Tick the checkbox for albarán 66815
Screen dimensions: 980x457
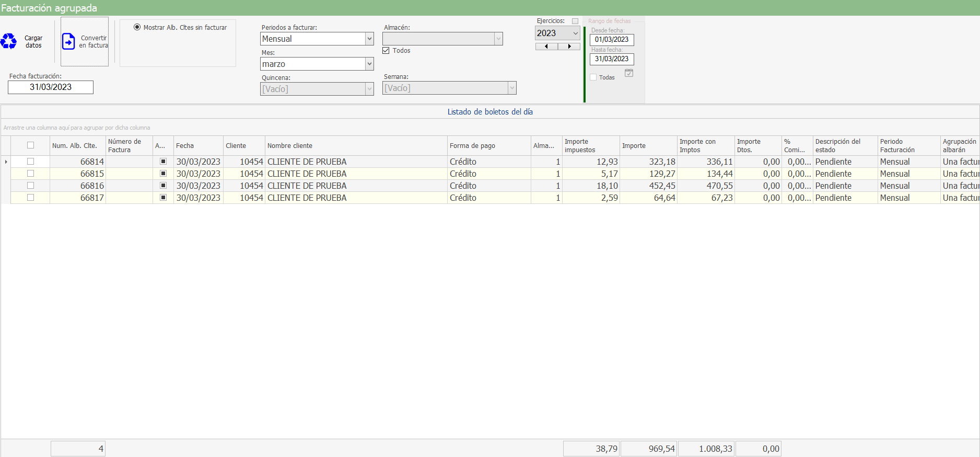click(30, 174)
